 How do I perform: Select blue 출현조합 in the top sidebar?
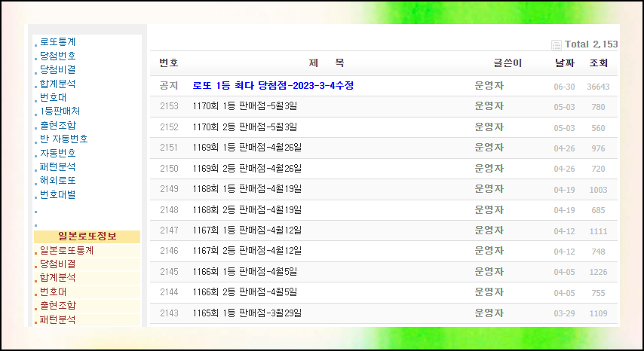(57, 125)
